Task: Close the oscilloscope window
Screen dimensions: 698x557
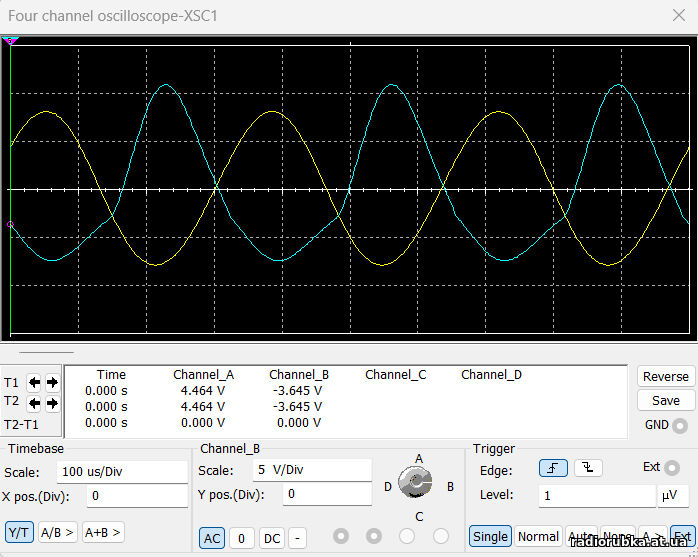Action: [679, 15]
